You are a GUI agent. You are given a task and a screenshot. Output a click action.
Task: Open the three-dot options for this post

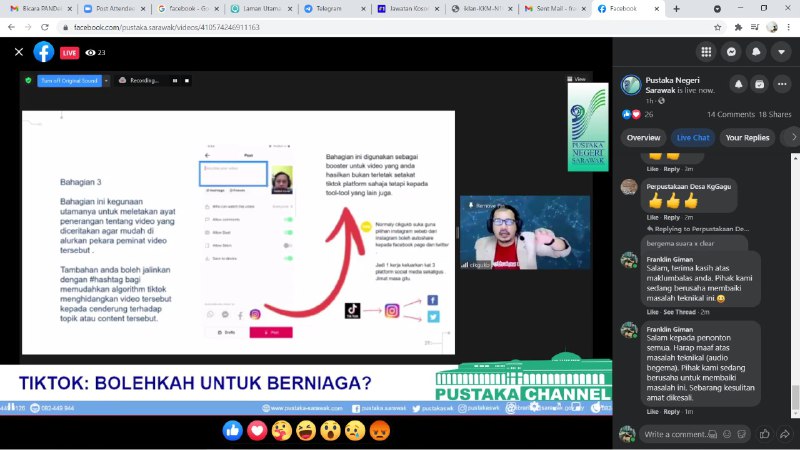tap(782, 85)
